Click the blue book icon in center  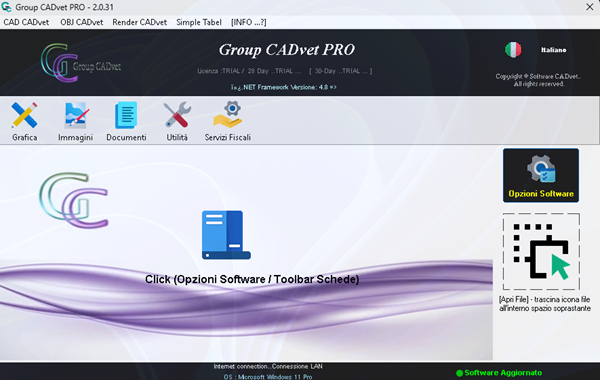[226, 235]
